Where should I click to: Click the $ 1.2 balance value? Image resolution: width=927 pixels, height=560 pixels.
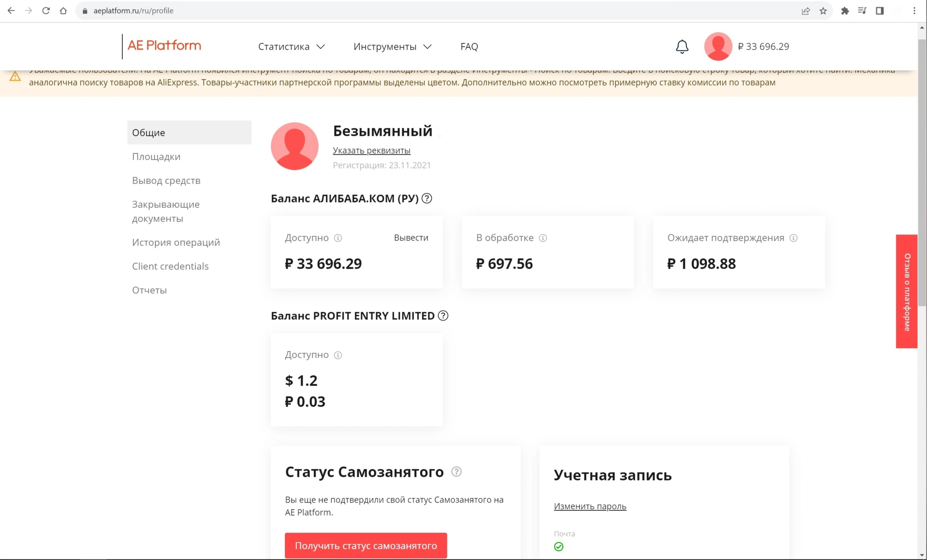coord(301,380)
